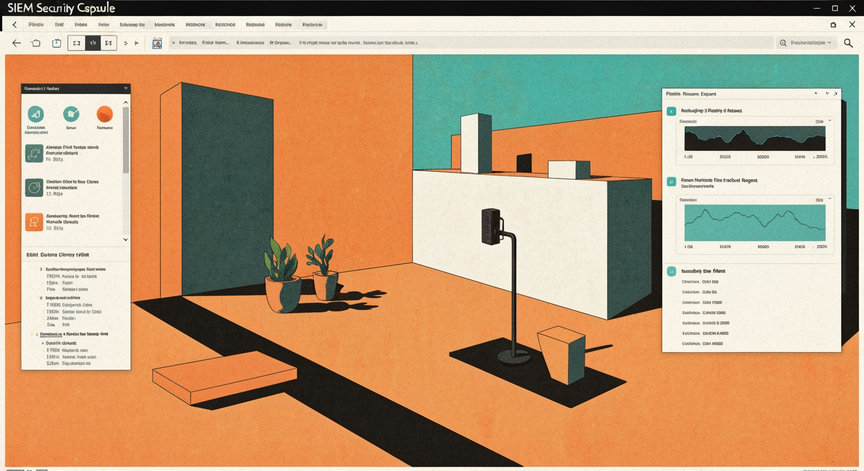Collapse the teal line chart section
This screenshot has height=471, width=864.
pyautogui.click(x=830, y=198)
